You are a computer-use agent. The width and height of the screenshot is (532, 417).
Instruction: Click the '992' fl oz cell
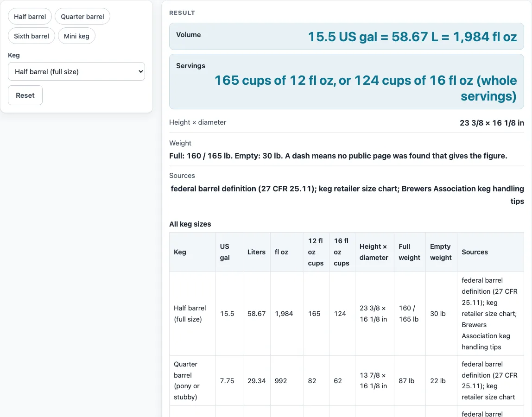click(287, 381)
